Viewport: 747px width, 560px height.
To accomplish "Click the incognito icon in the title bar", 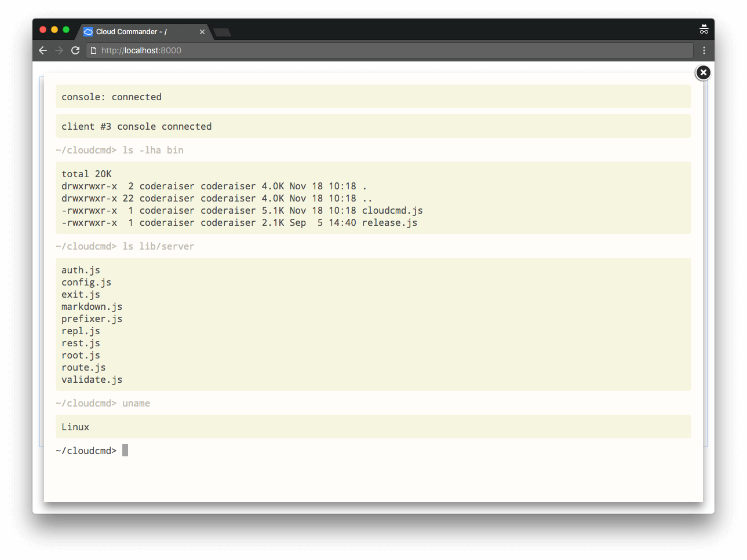I will pyautogui.click(x=704, y=30).
